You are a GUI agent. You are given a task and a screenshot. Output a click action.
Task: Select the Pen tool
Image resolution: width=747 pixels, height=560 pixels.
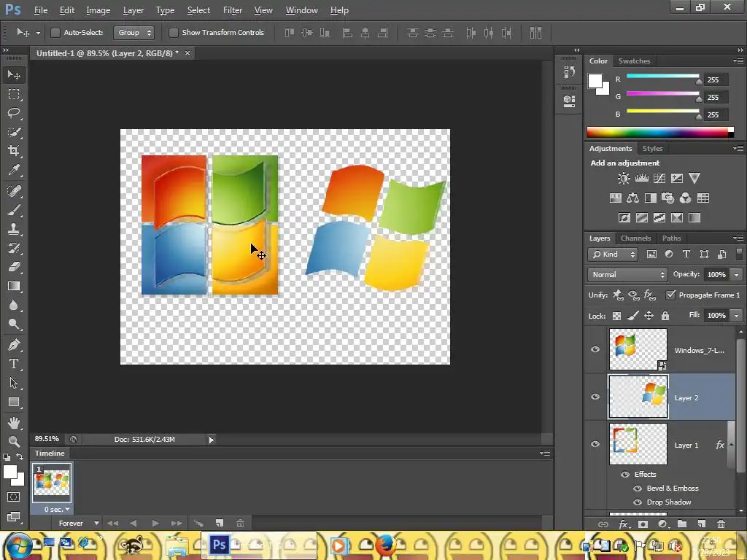click(x=14, y=345)
